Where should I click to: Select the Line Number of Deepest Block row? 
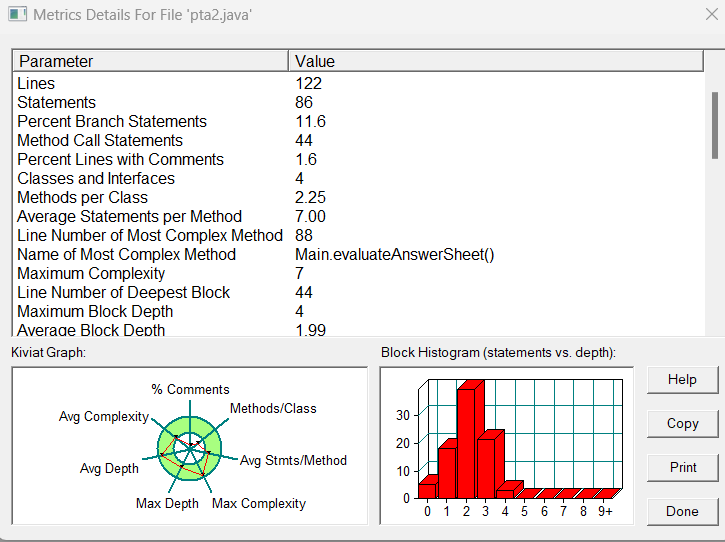point(358,292)
